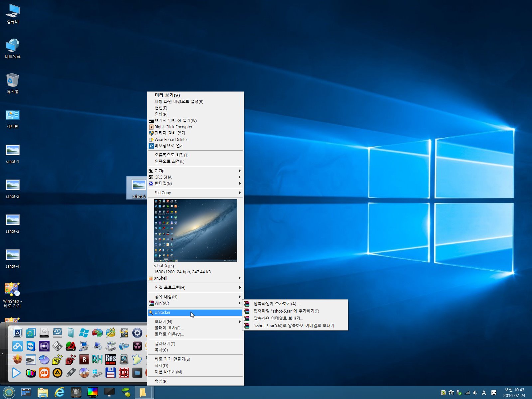This screenshot has height=399, width=532.
Task: Open the color-bars TV icon
Action: click(31, 373)
